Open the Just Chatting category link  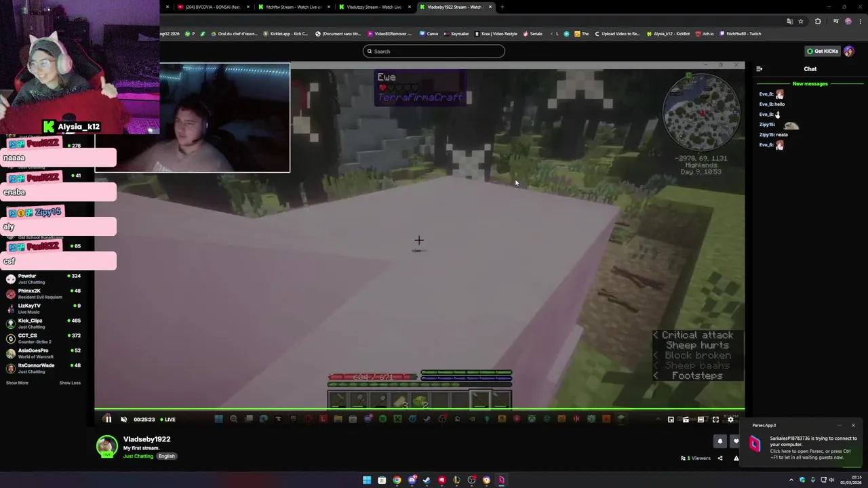click(x=138, y=456)
